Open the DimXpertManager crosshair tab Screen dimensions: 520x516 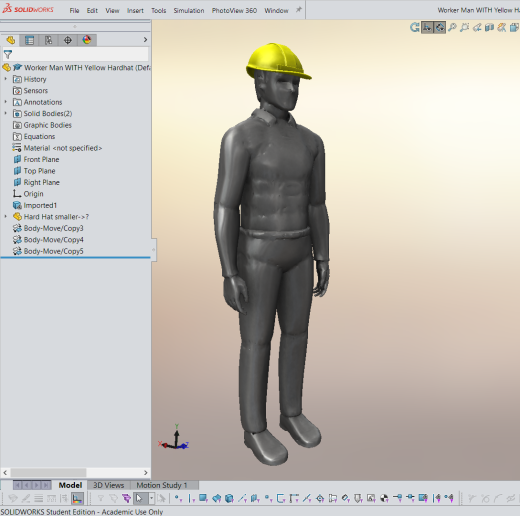[x=68, y=40]
